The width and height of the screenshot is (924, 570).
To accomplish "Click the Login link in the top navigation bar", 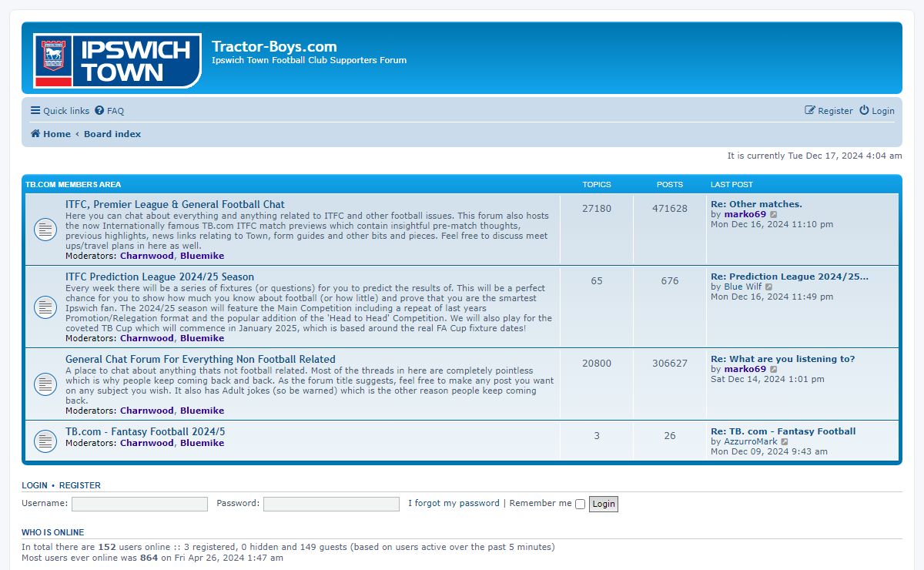I will (x=877, y=111).
